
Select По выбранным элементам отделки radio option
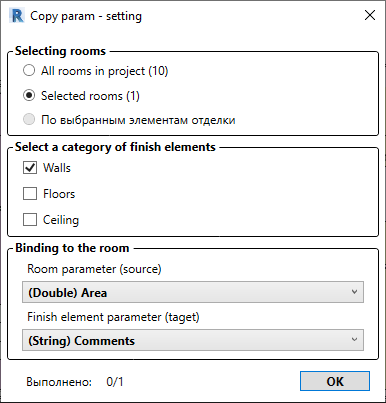[29, 119]
